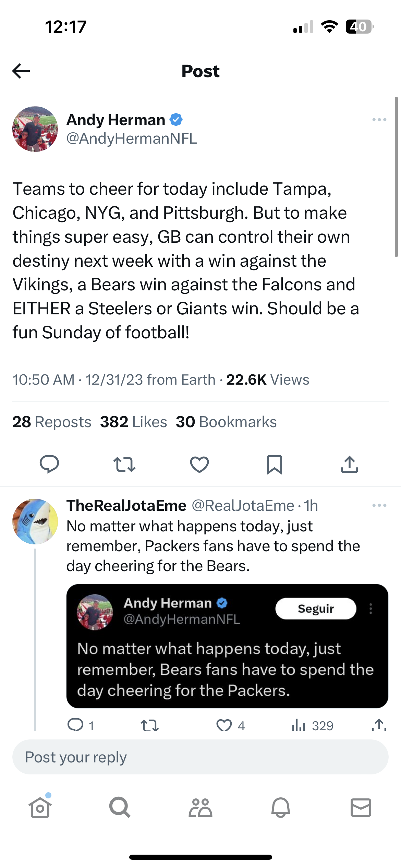
Task: Repost TheRealJotaEme's reply
Action: coord(150,725)
